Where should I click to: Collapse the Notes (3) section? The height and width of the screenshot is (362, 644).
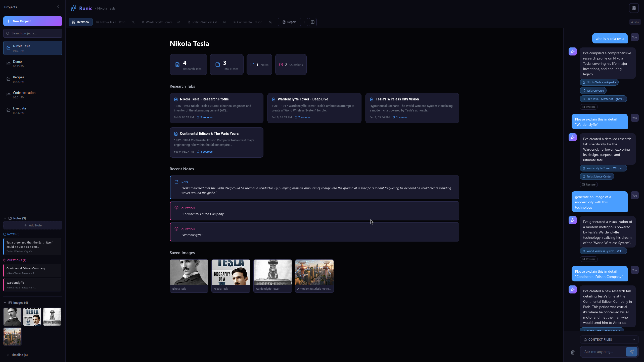pyautogui.click(x=5, y=218)
